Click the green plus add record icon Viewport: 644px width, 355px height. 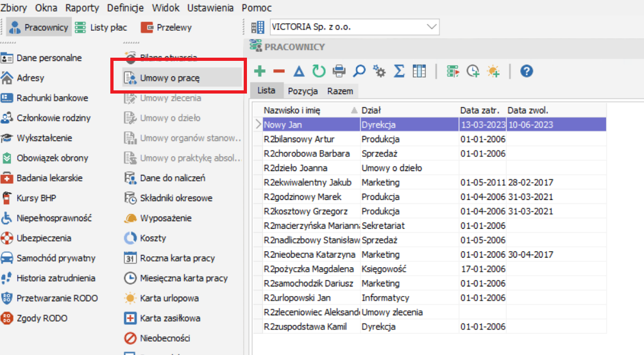pos(260,71)
